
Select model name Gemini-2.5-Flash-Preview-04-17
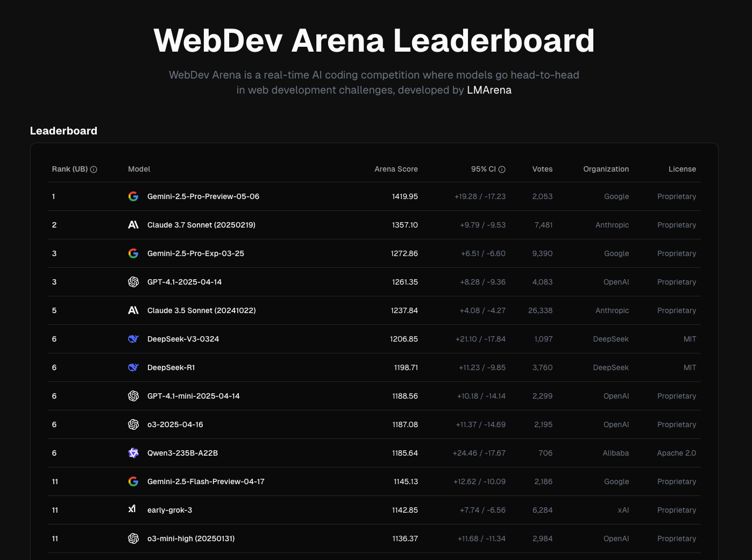coord(206,481)
